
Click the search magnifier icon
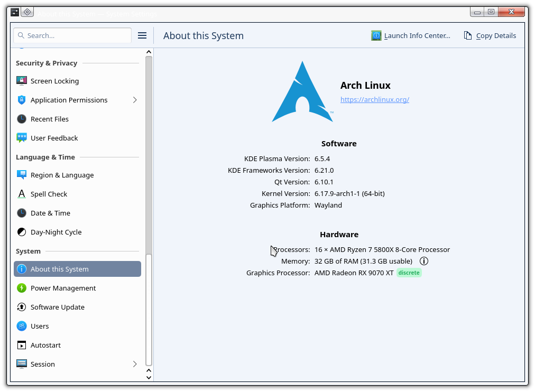(21, 35)
